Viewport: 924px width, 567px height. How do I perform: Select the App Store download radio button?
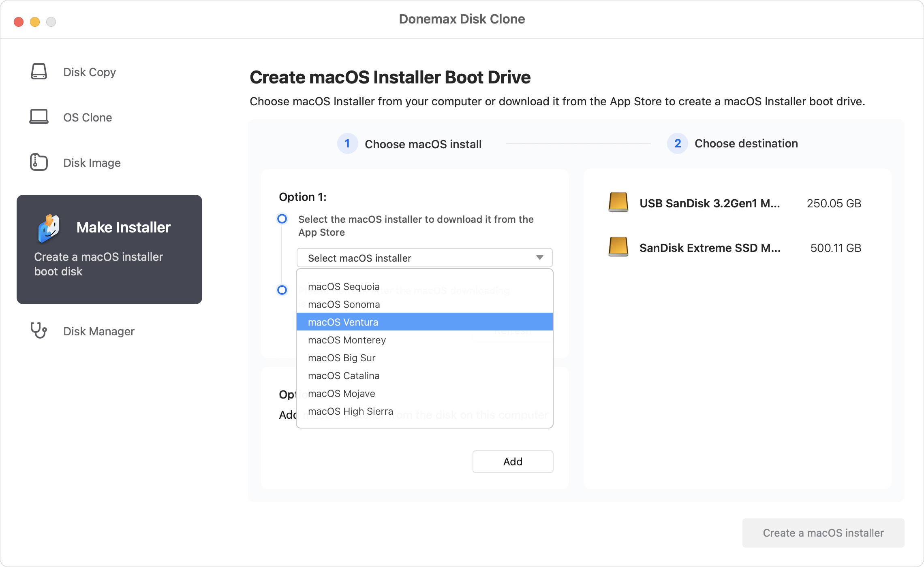coord(282,219)
